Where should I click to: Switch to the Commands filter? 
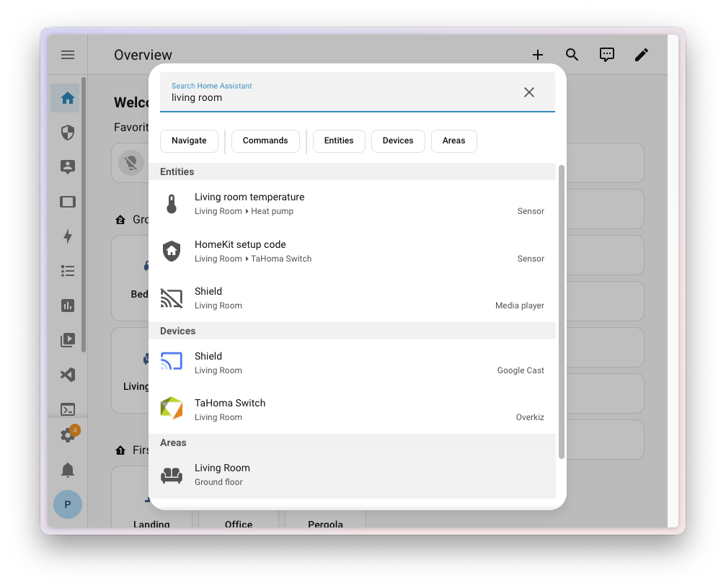pyautogui.click(x=265, y=141)
